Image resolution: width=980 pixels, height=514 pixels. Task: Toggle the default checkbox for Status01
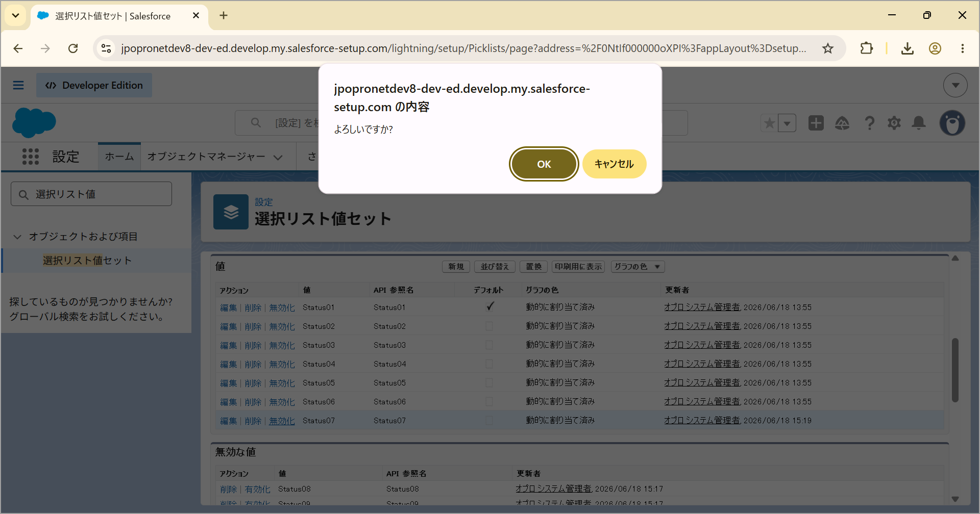pos(489,307)
